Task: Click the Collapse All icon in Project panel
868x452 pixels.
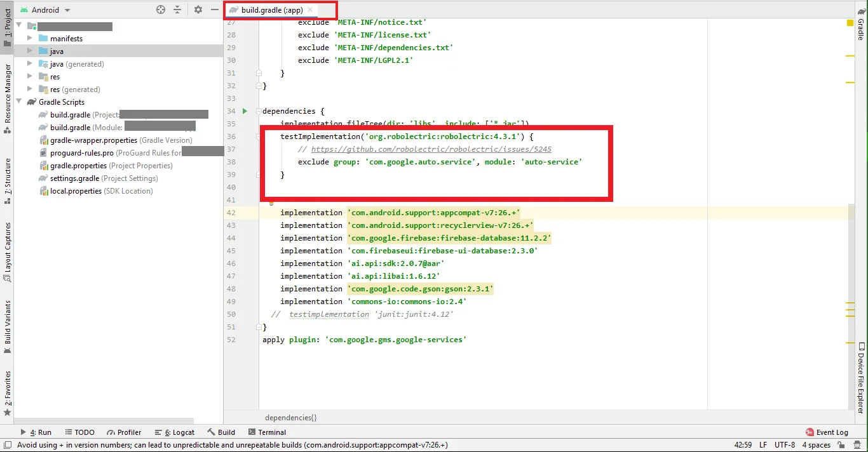Action: [x=177, y=10]
